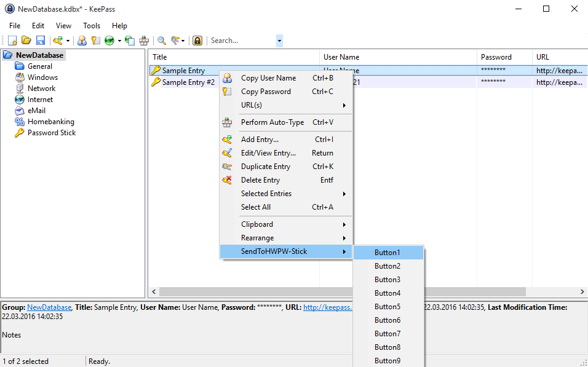Click the Perform Auto-Type toolbar icon
This screenshot has height=367, width=588.
(x=144, y=41)
